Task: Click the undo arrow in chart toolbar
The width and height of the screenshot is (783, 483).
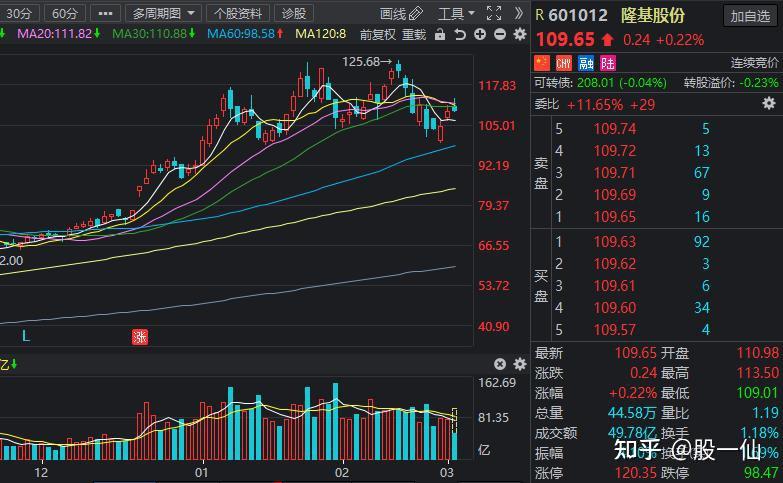Action: (x=459, y=34)
